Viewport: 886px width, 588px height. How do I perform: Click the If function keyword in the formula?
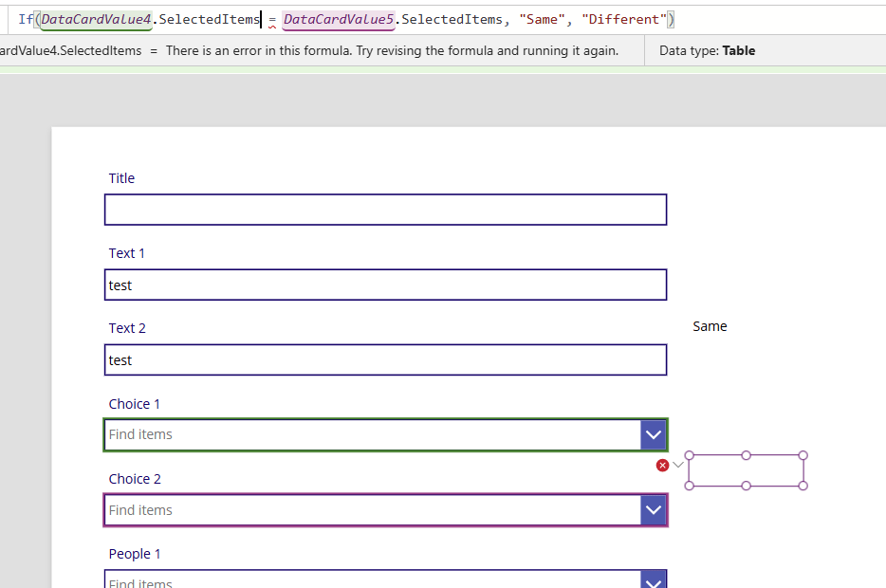click(26, 19)
